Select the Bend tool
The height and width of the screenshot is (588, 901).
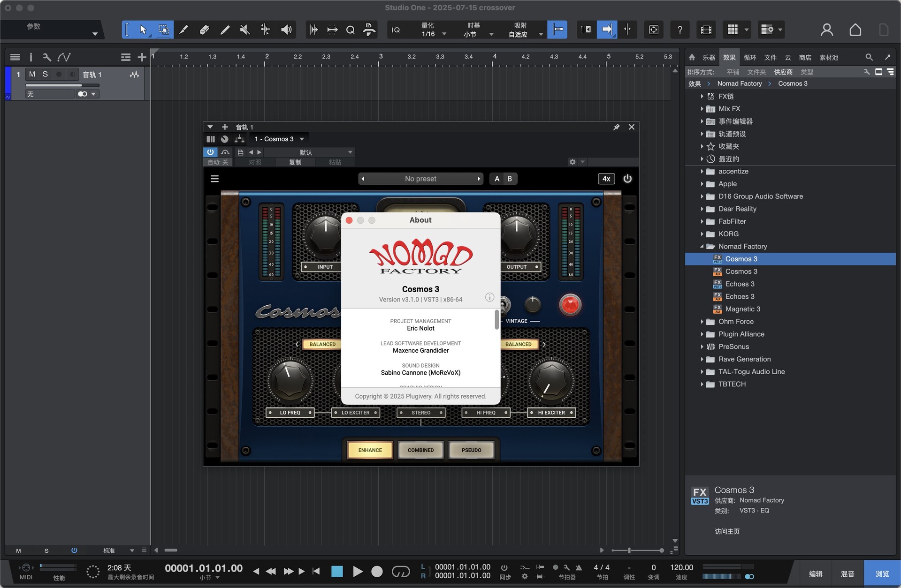coord(265,30)
